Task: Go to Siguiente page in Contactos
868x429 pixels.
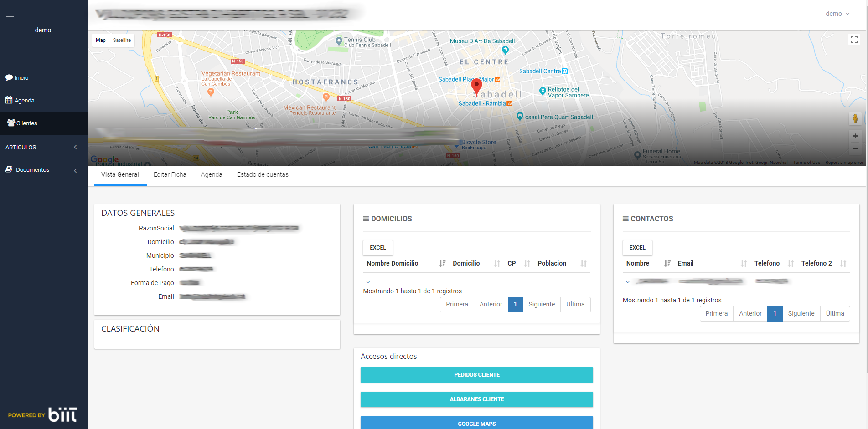Action: pyautogui.click(x=801, y=313)
